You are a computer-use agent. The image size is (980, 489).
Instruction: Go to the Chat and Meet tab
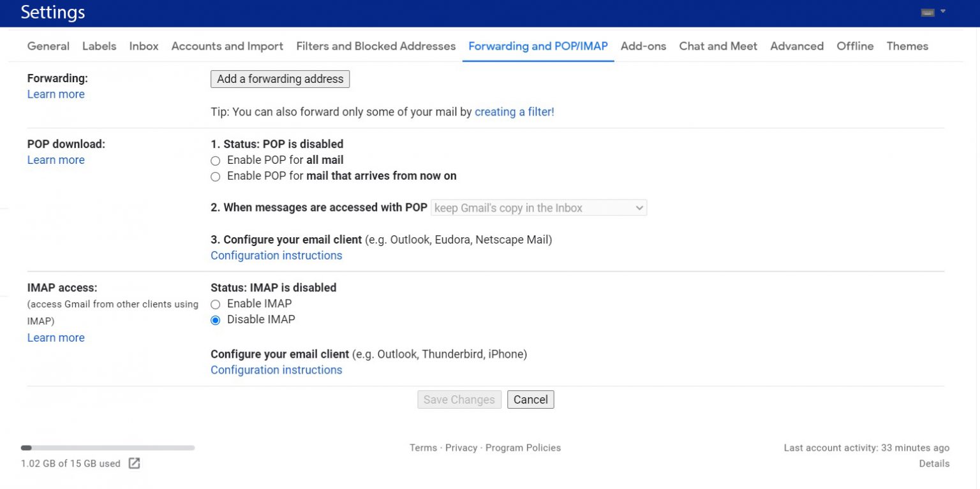[718, 46]
